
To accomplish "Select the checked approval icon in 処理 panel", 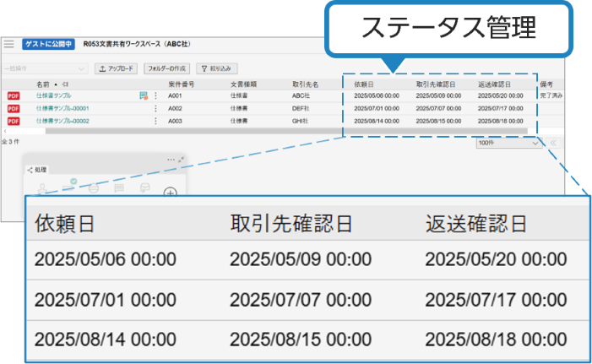I will click(x=69, y=186).
